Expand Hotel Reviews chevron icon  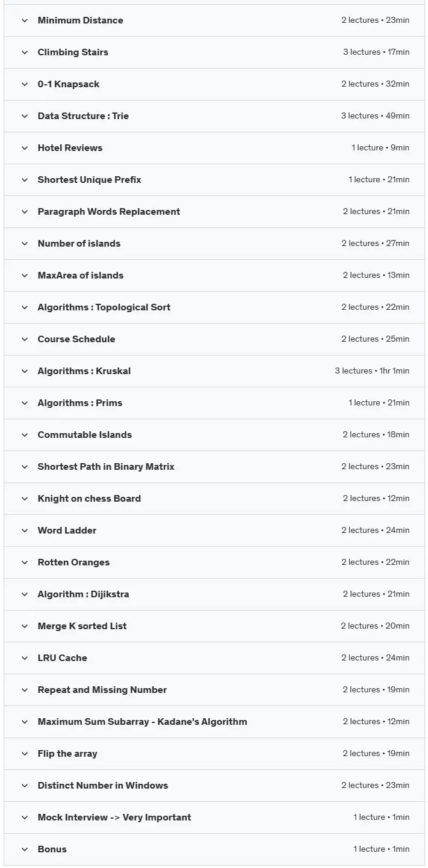[25, 148]
